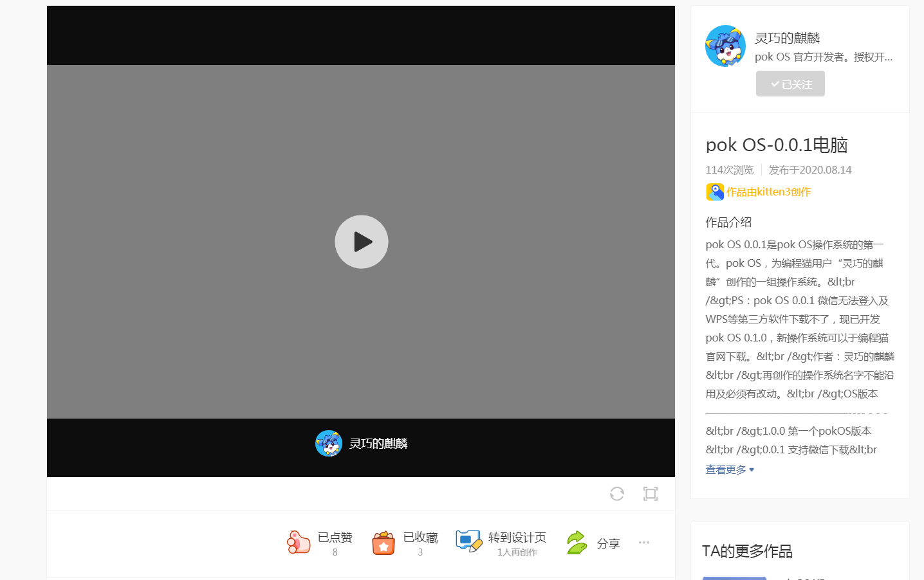The image size is (924, 580).
Task: Click the 114次浏览 view count
Action: (730, 170)
